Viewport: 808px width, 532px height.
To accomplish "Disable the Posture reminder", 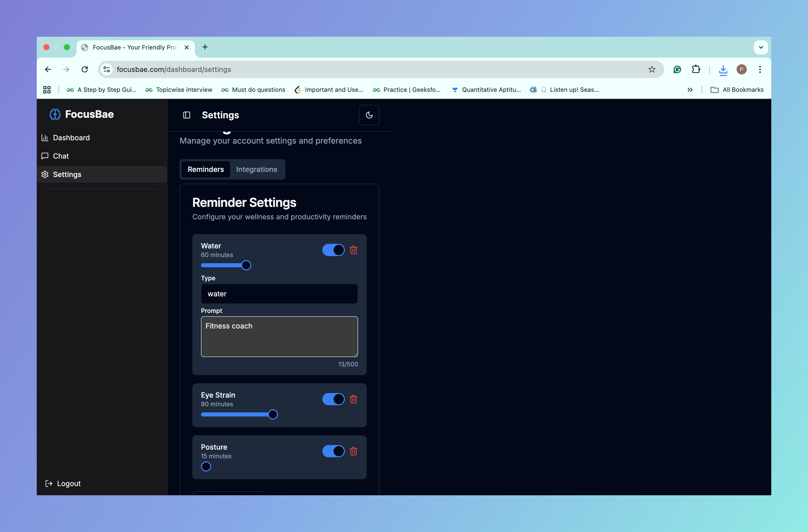I will [333, 451].
